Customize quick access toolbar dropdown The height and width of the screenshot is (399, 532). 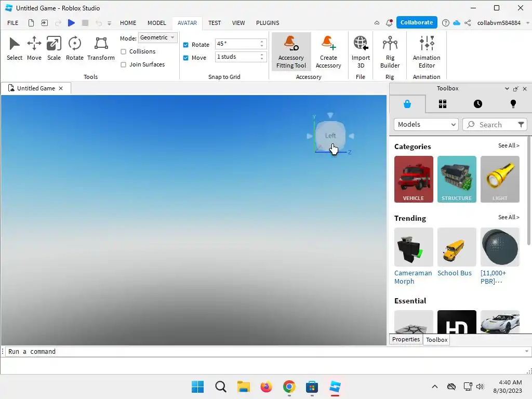click(x=109, y=23)
